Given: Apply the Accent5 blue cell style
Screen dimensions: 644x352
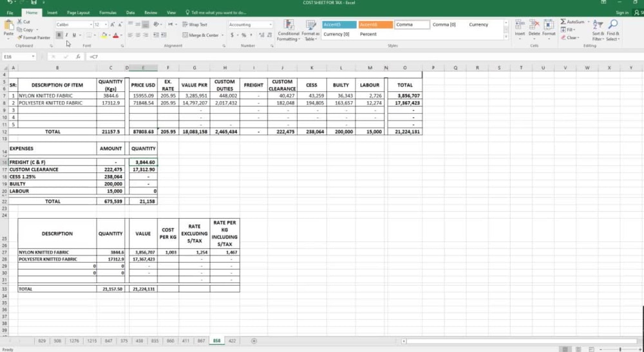Looking at the screenshot, I should click(339, 24).
